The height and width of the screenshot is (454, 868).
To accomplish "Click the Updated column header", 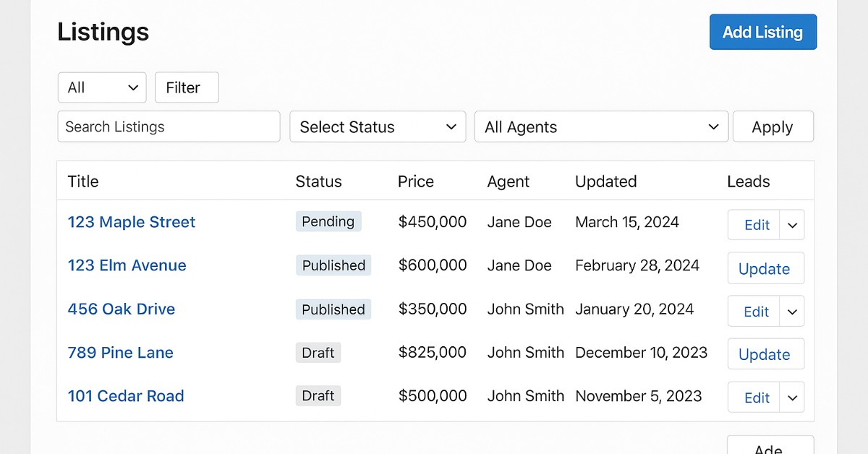I will pos(605,181).
